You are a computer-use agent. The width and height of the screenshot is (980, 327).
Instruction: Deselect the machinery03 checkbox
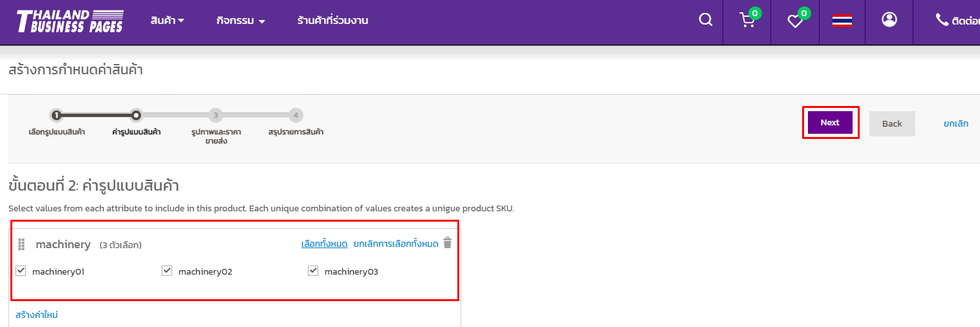(313, 271)
